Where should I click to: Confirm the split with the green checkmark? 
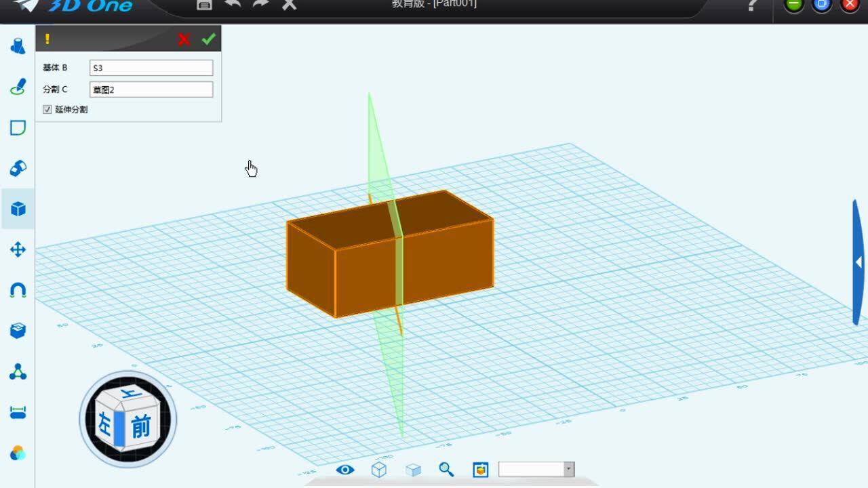[x=208, y=39]
